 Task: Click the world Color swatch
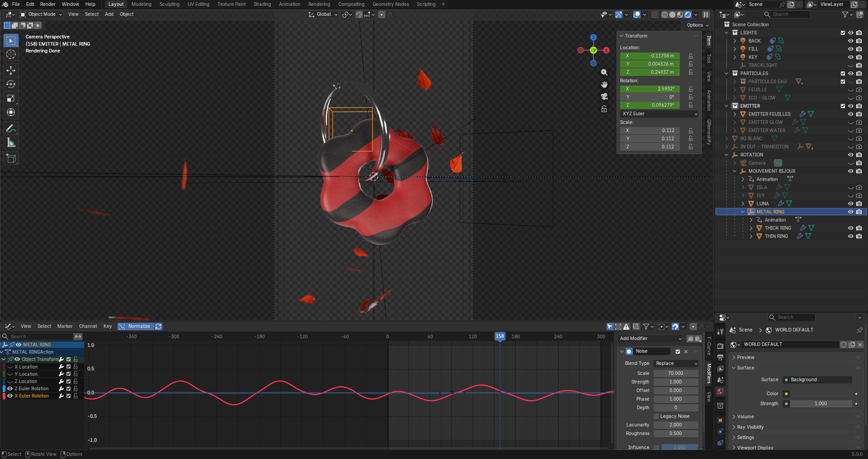(x=821, y=394)
